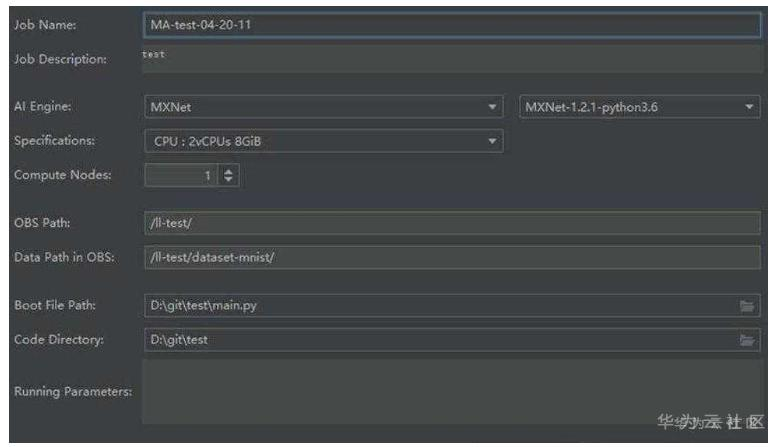This screenshot has height=447, width=778.
Task: Click the Boot File Path label
Action: (55, 305)
